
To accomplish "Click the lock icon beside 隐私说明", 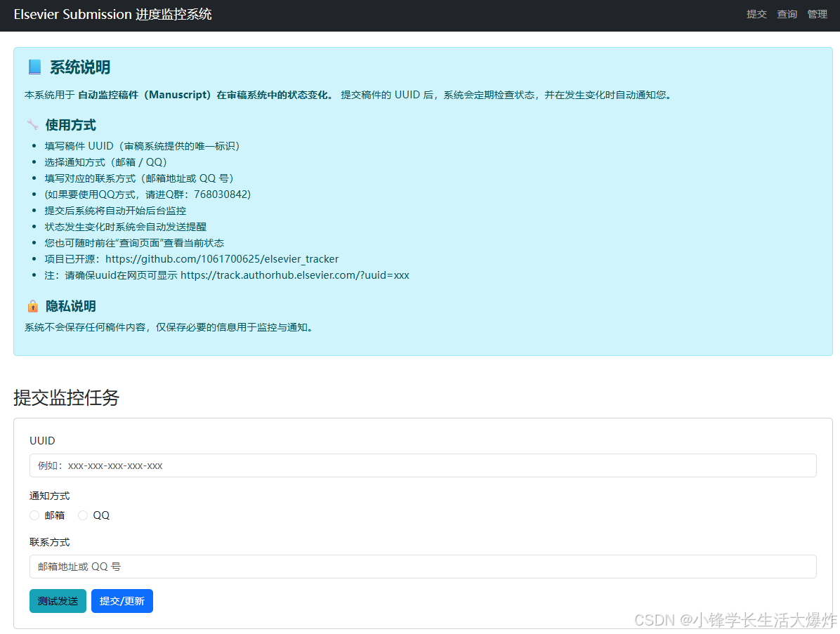I will (33, 306).
